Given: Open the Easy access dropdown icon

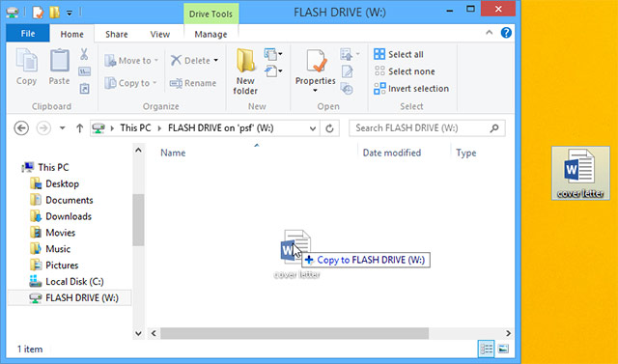Looking at the screenshot, I should point(272,71).
